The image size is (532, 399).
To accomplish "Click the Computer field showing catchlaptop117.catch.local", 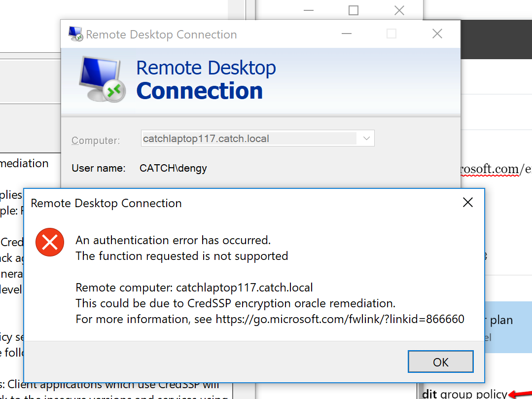I will [257, 139].
